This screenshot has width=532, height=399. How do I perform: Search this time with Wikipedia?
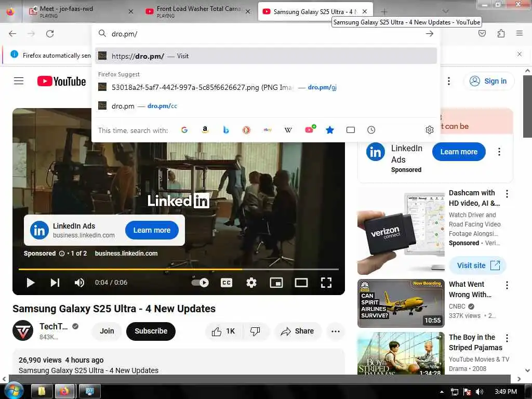288,130
